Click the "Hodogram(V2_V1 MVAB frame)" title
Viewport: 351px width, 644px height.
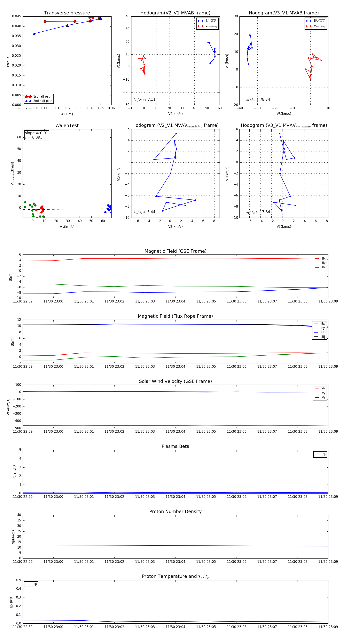tap(175, 13)
